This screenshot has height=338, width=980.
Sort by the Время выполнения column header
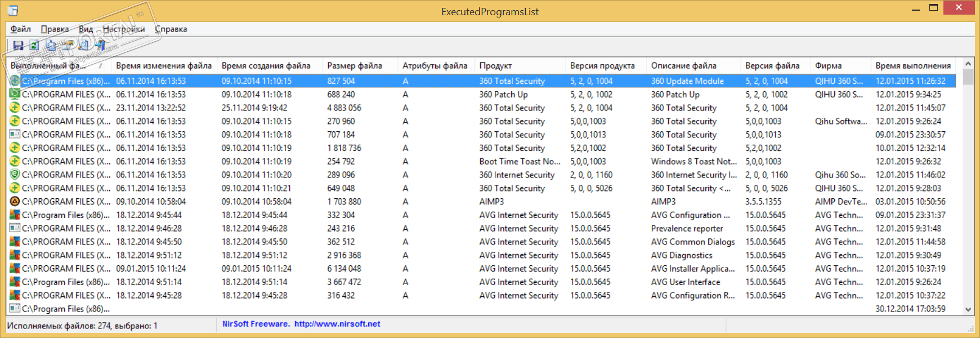pyautogui.click(x=912, y=66)
